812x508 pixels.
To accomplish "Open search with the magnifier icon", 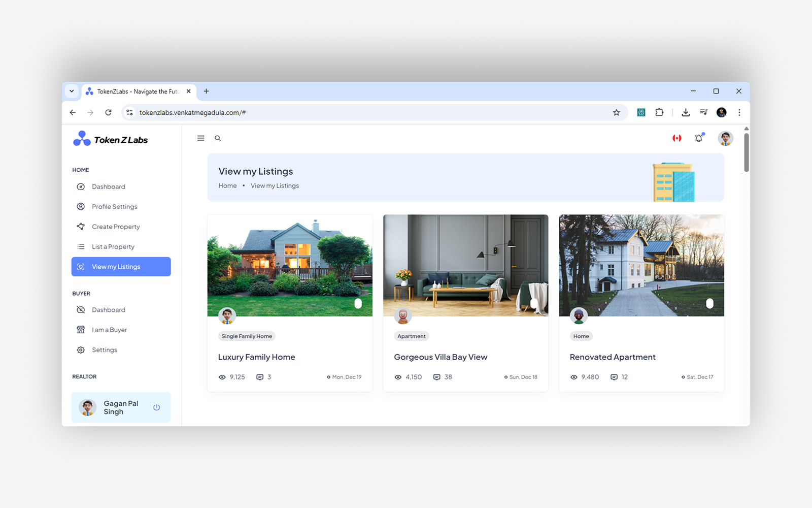I will click(x=218, y=138).
